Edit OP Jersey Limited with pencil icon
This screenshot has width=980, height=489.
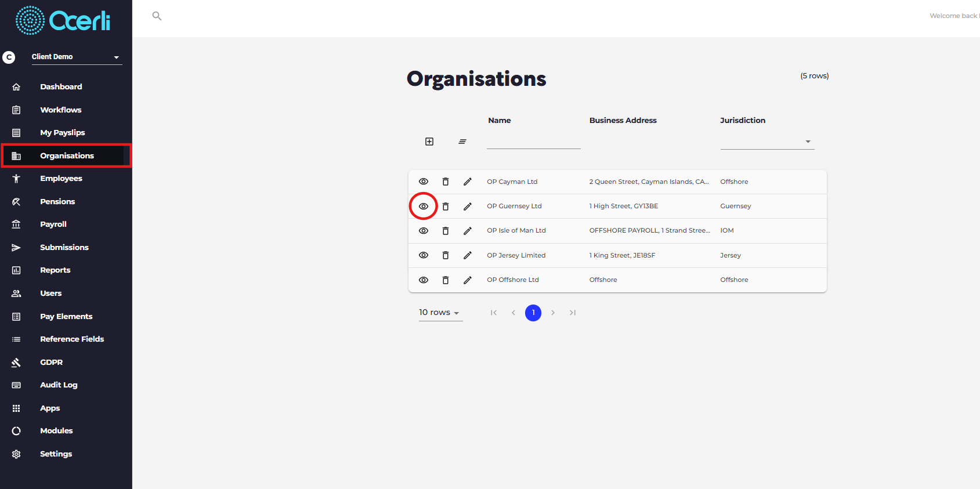tap(468, 255)
